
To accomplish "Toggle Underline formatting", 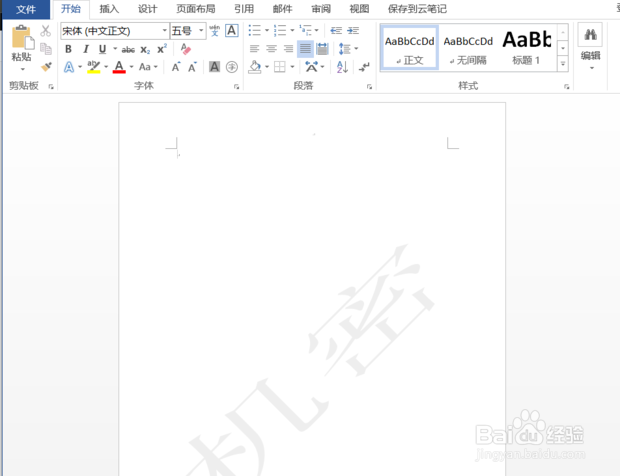I will click(x=102, y=49).
